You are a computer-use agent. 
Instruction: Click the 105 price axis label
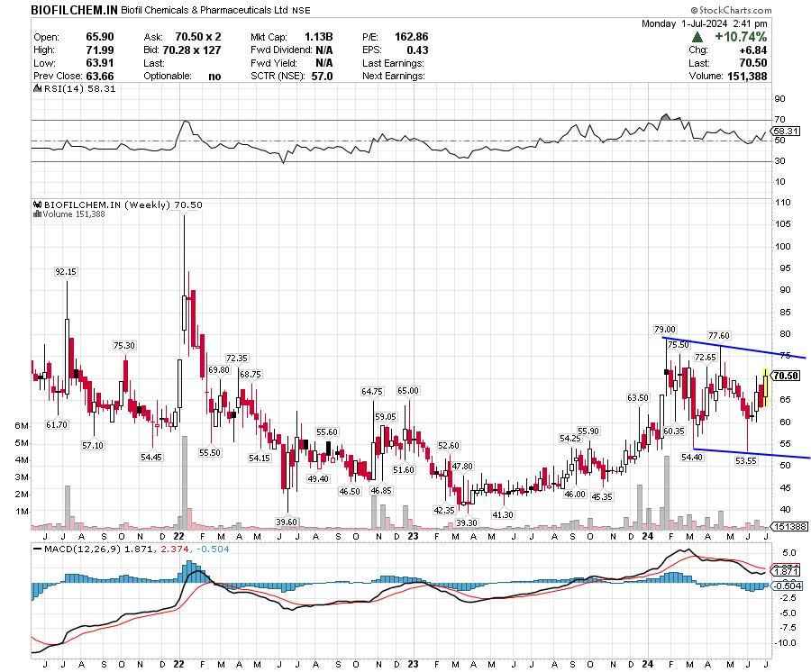[x=783, y=223]
